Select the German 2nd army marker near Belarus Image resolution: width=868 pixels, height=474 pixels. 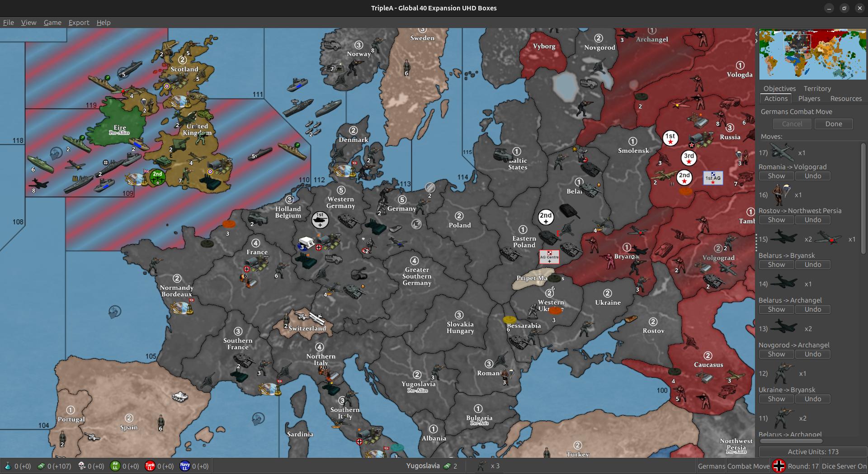tap(546, 217)
